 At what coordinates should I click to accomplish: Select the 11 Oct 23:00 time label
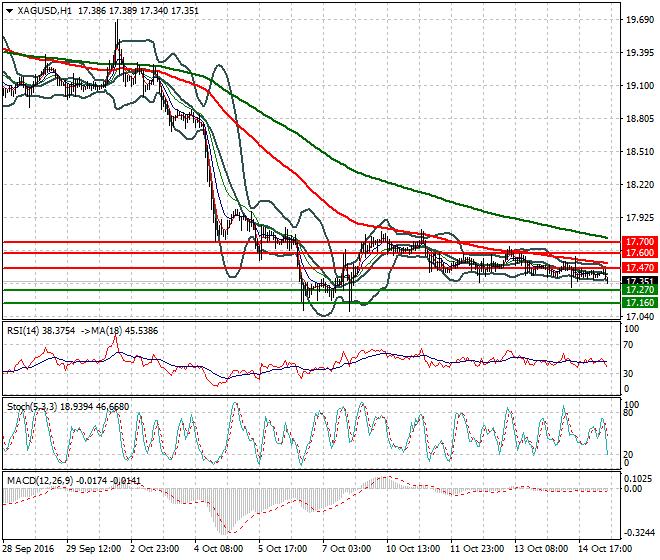477,549
